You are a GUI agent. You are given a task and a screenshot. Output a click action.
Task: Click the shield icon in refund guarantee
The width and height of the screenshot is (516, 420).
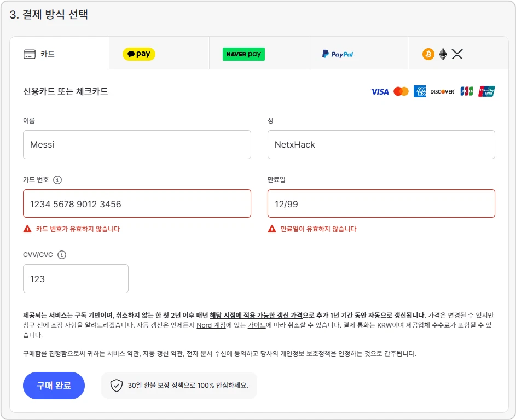click(x=116, y=386)
